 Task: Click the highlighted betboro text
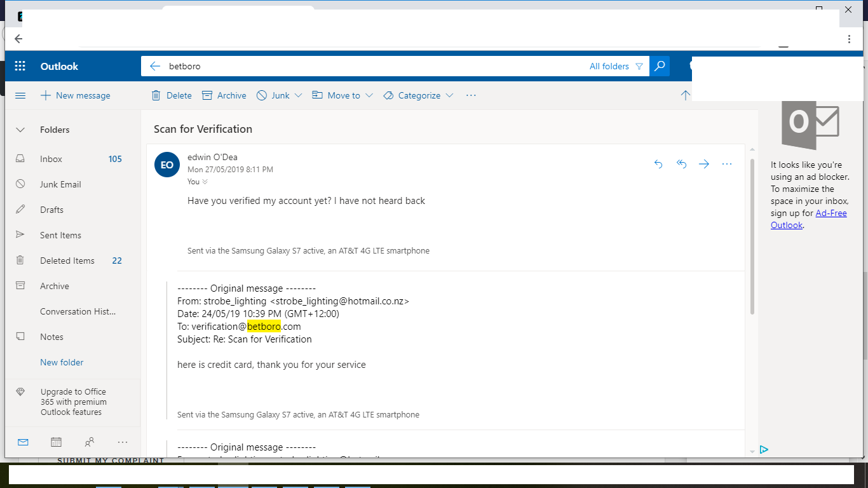264,327
